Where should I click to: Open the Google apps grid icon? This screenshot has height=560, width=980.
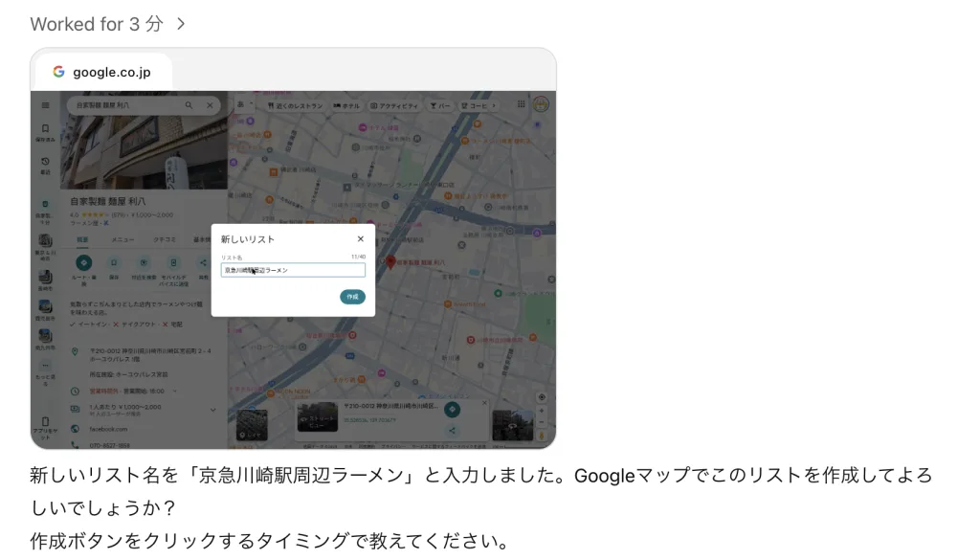(522, 104)
